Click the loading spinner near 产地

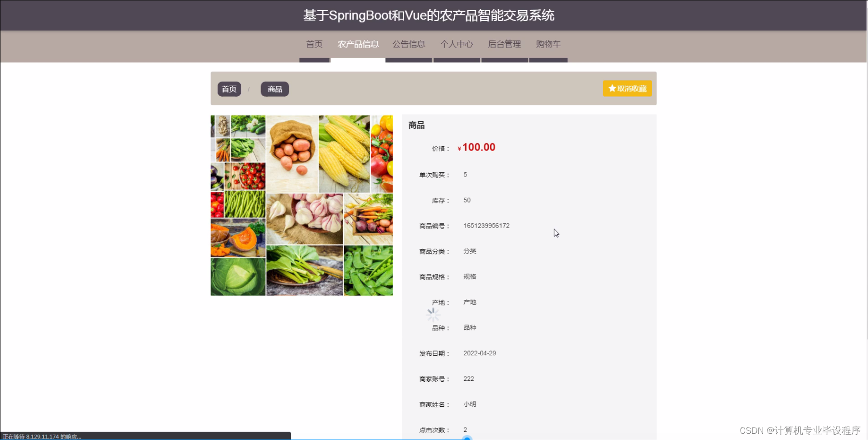433,315
